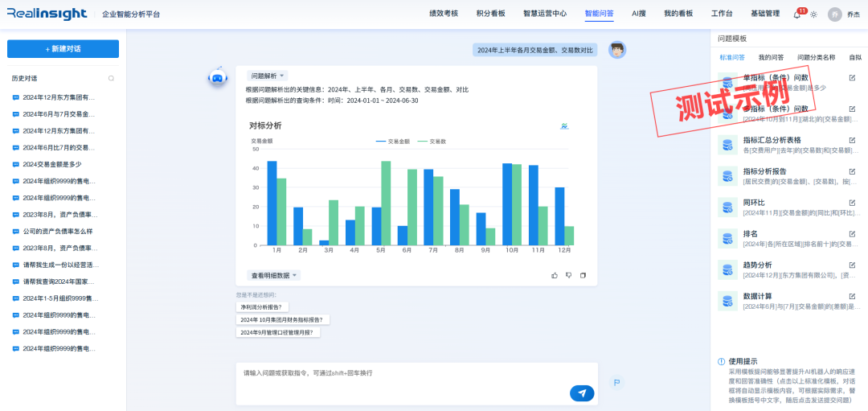Click the database icon of 同环比
The width and height of the screenshot is (868, 411).
point(727,208)
